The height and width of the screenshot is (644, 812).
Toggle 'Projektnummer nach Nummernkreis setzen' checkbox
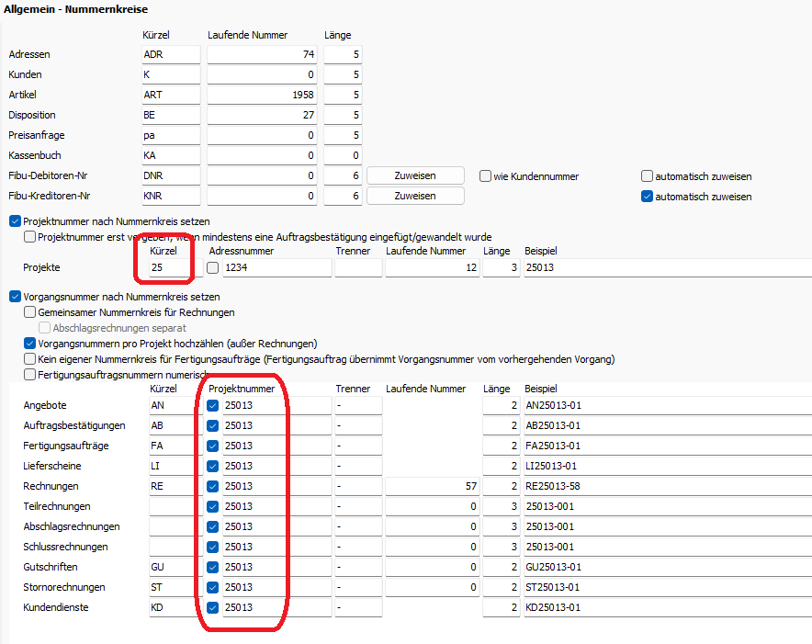click(x=15, y=221)
